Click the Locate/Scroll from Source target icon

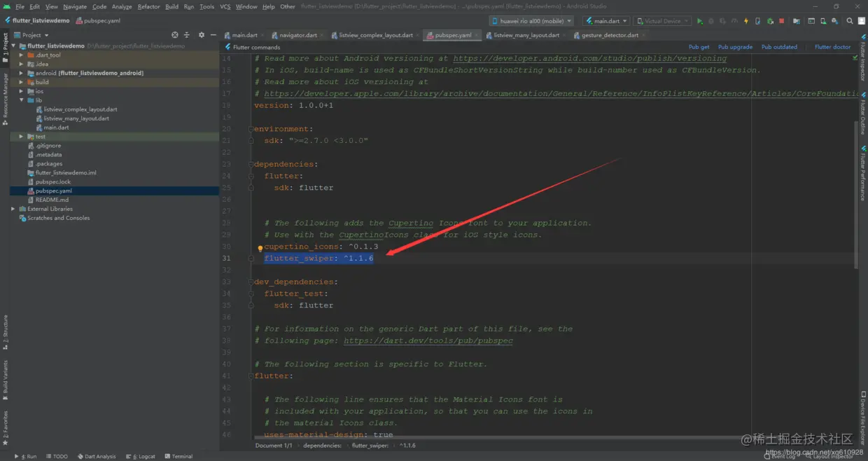(175, 34)
